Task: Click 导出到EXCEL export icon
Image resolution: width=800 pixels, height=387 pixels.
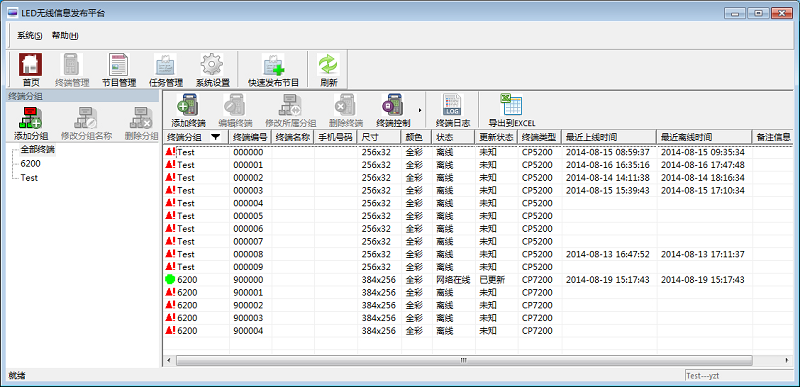Action: coord(511,105)
